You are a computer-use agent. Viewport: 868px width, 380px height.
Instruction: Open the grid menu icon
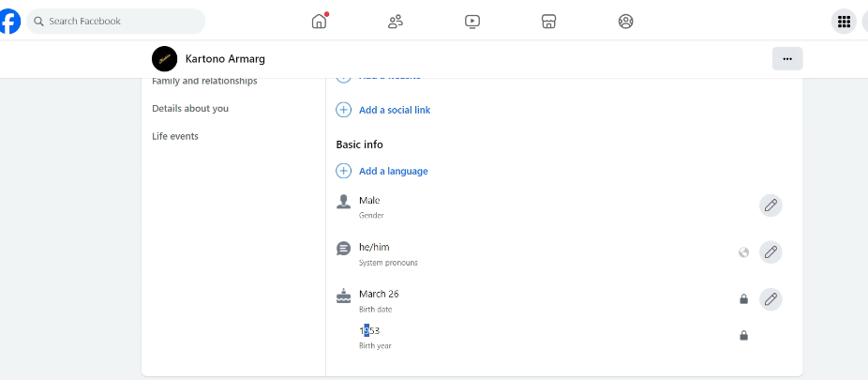[x=844, y=21]
